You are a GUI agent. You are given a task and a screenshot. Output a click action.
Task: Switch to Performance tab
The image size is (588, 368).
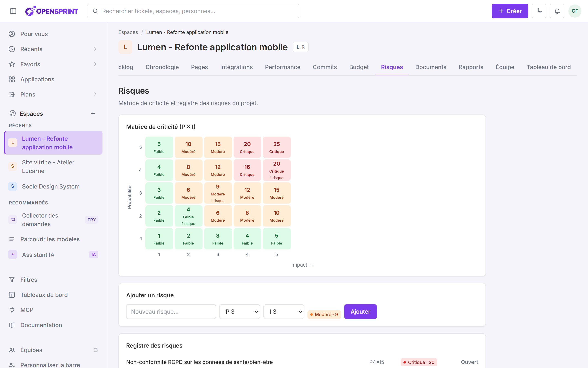(x=283, y=67)
